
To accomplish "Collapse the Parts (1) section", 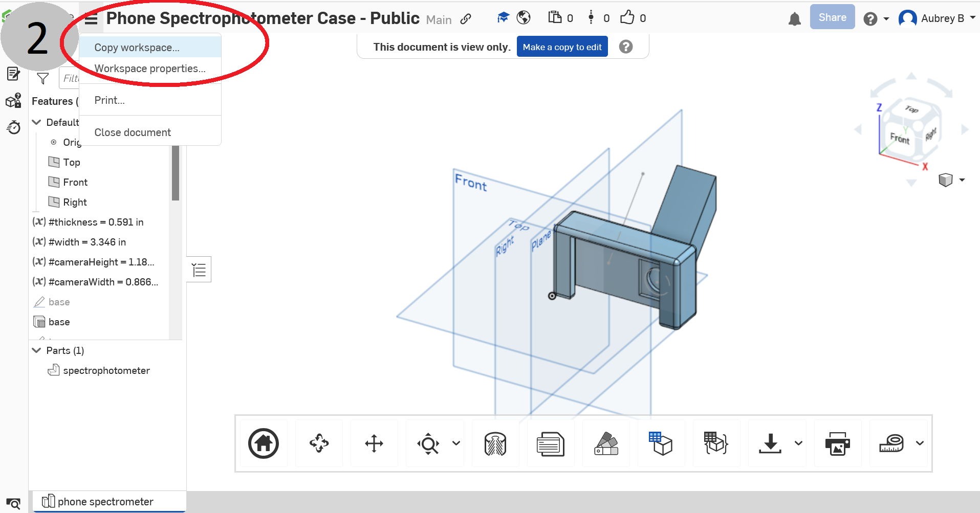I will point(36,350).
